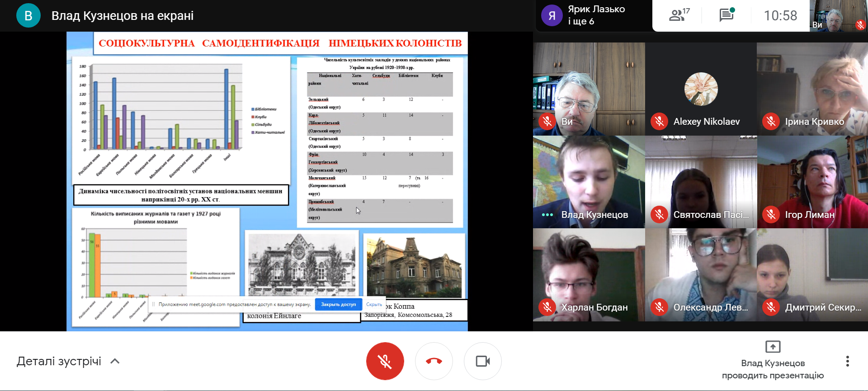Click muted mic icon beside Ірина Кривко
This screenshot has height=391, width=868.
(x=771, y=122)
